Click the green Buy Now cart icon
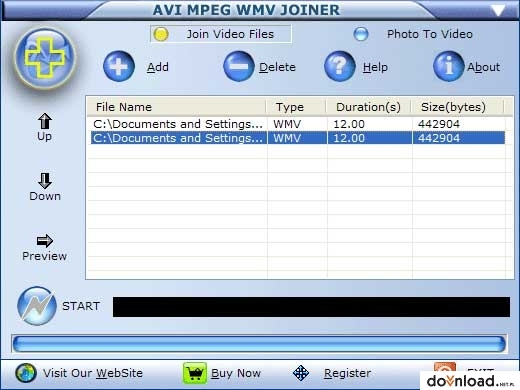 tap(195, 373)
